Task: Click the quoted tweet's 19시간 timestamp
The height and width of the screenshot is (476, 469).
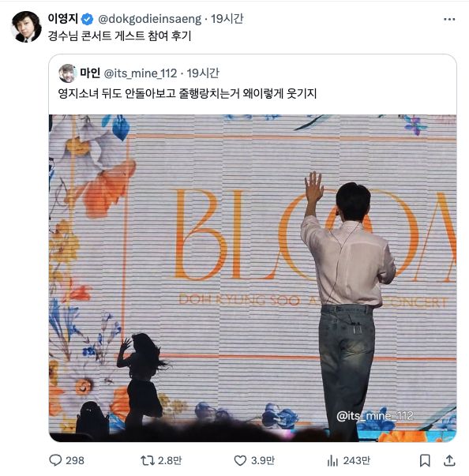Action: pos(203,73)
